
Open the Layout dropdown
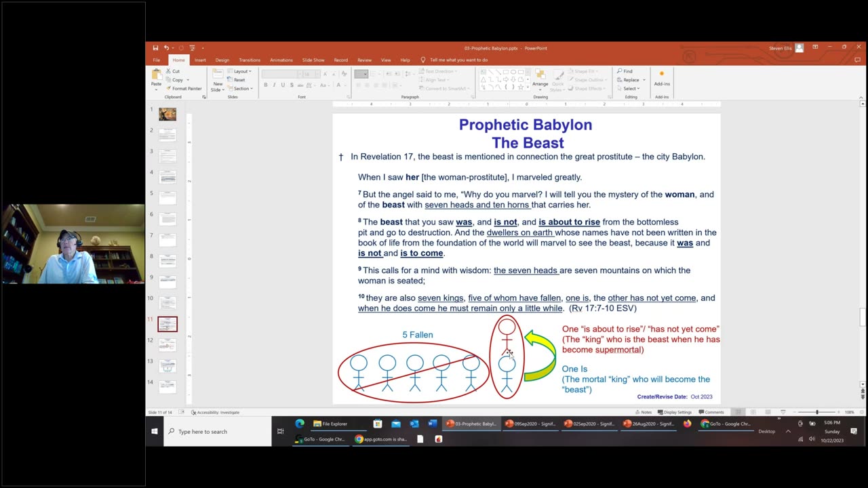[x=239, y=71]
